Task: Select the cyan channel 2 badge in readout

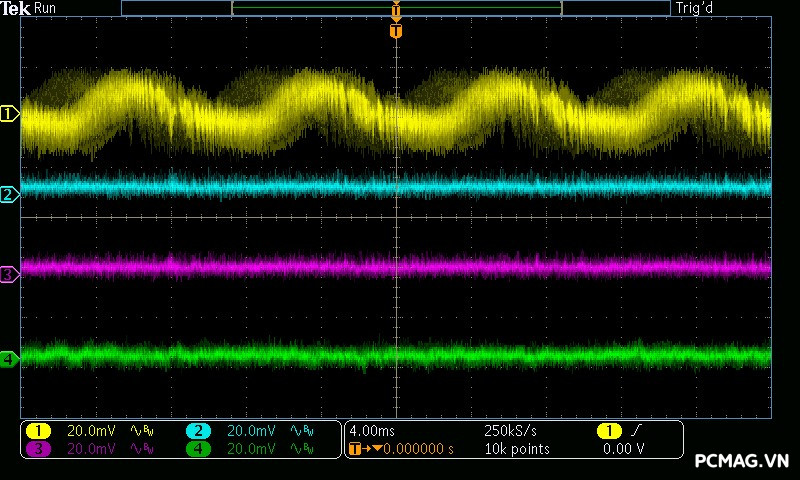Action: pos(199,431)
